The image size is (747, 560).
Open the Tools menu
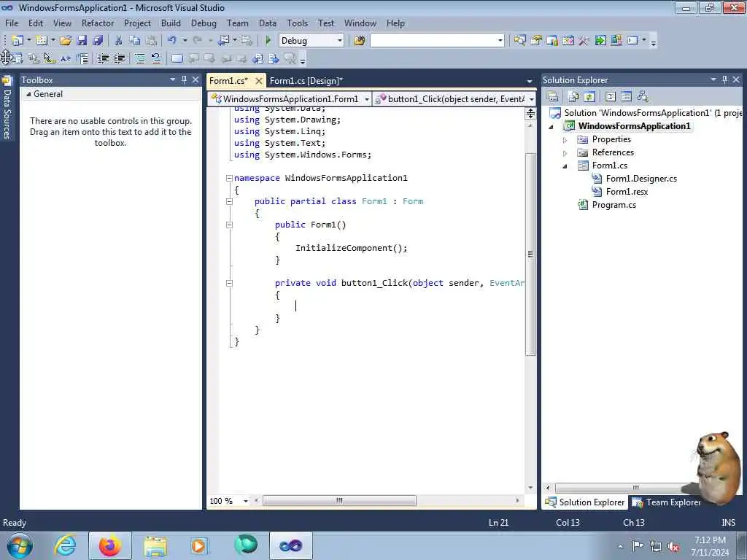point(298,23)
